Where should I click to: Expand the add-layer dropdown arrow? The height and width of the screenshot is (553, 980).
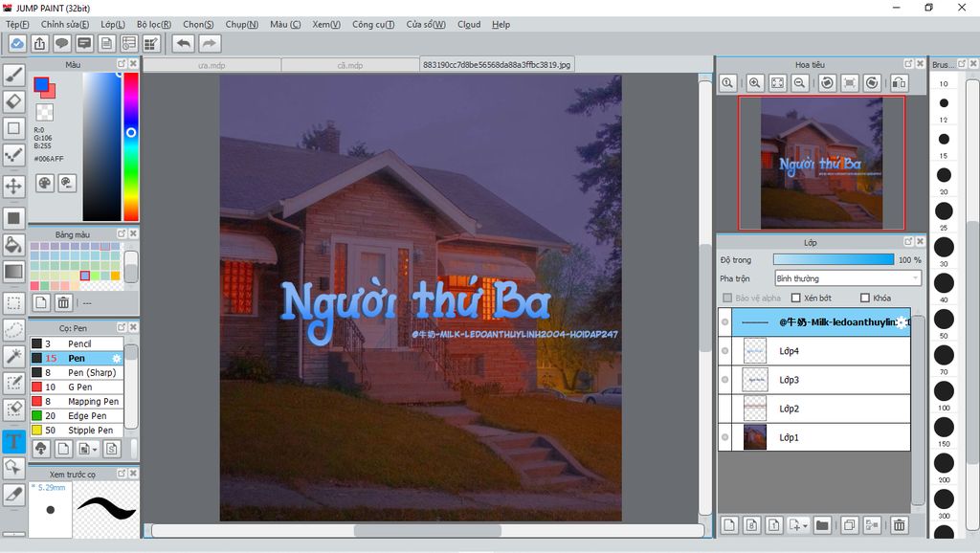tap(805, 526)
